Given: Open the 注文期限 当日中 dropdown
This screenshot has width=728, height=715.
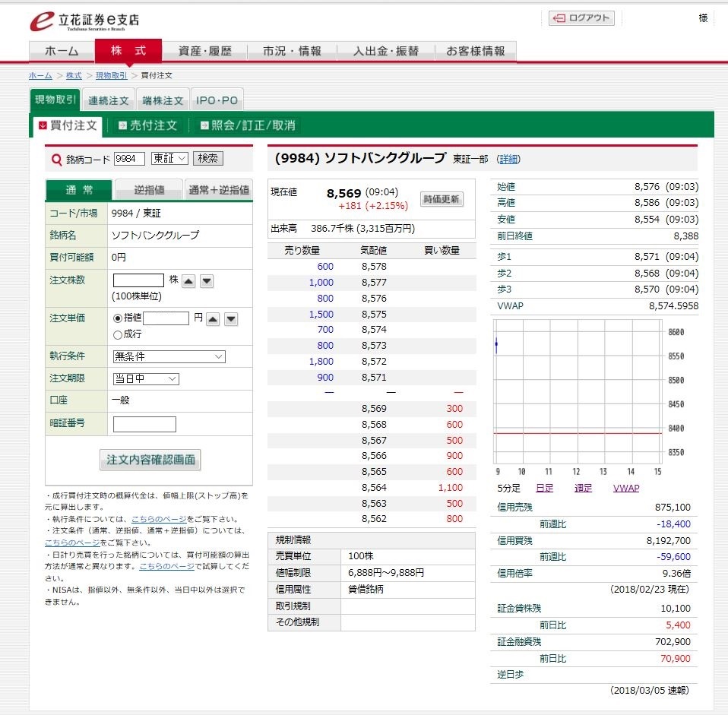Looking at the screenshot, I should [x=146, y=379].
